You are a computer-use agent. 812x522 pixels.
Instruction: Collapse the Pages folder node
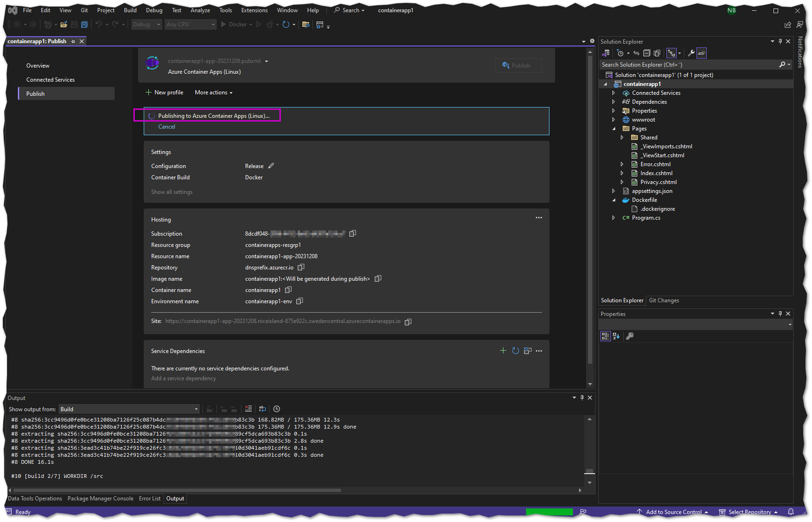(613, 129)
